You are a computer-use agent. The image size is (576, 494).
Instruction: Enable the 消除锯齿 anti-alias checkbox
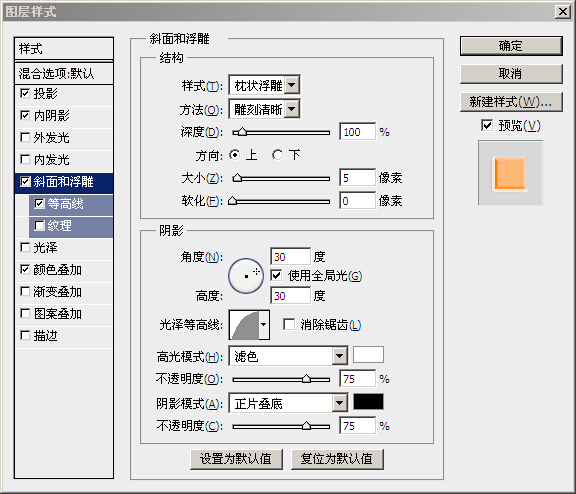(x=289, y=324)
